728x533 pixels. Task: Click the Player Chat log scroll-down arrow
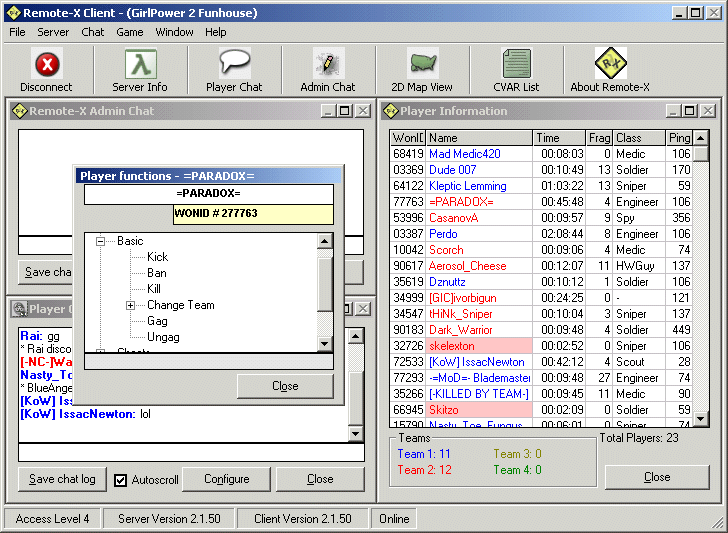pyautogui.click(x=356, y=434)
